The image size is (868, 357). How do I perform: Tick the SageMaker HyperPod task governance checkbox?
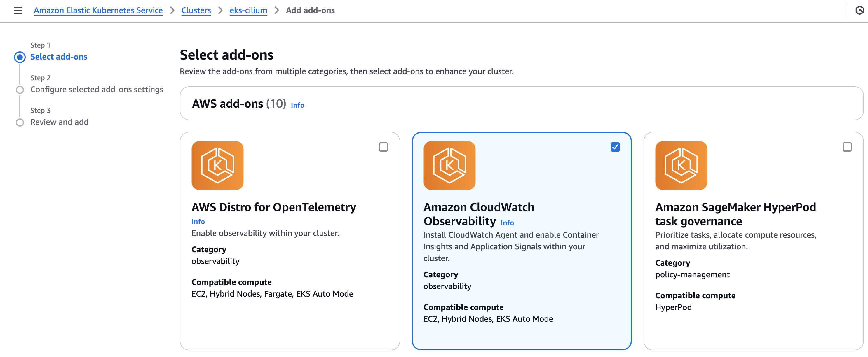[847, 147]
